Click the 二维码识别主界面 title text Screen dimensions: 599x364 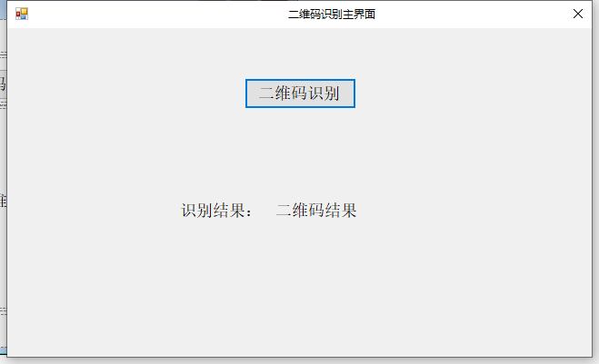331,14
